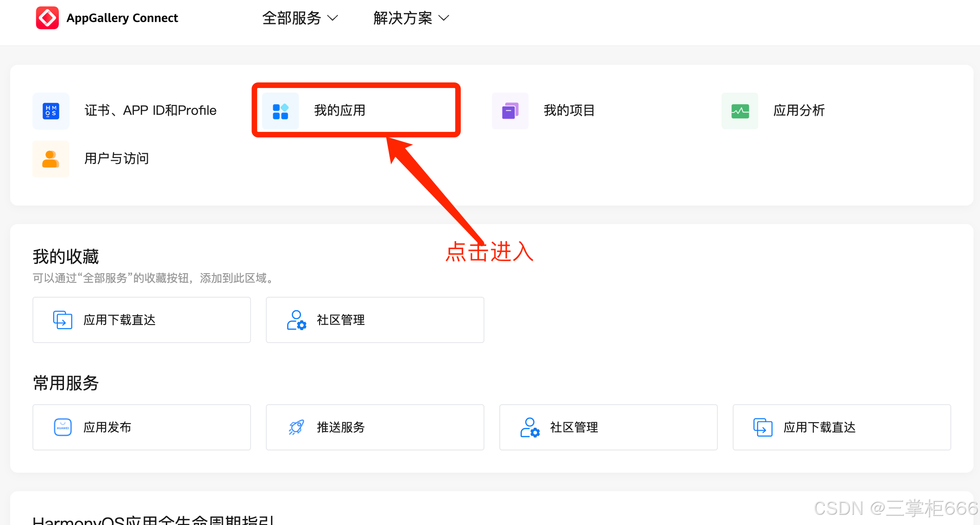The width and height of the screenshot is (980, 525).
Task: Expand the 全部服务 dropdown menu
Action: (300, 18)
